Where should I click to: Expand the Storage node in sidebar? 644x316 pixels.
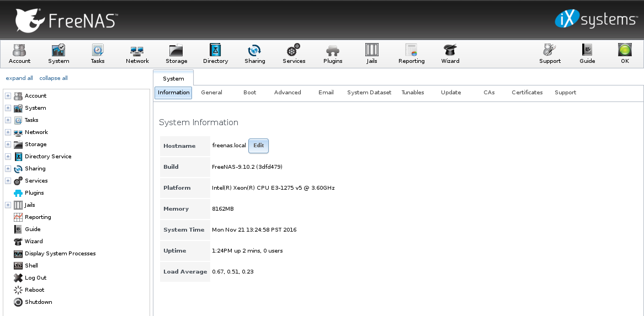tap(8, 144)
